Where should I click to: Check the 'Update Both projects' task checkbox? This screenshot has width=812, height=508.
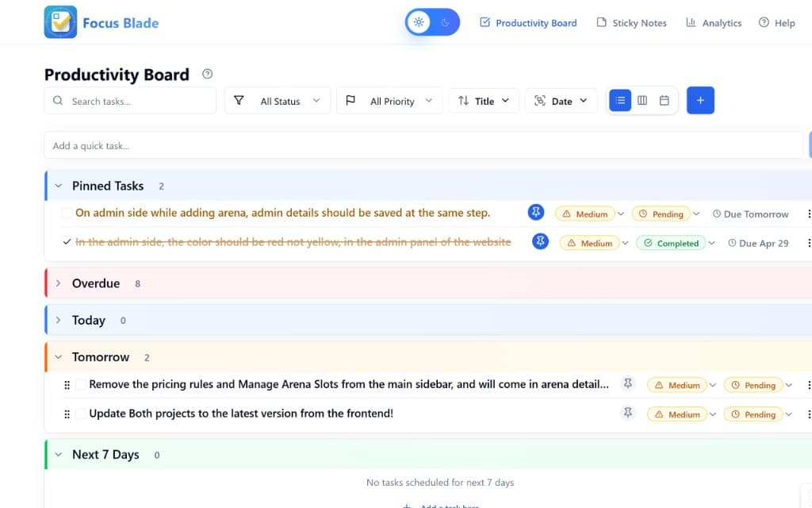point(81,414)
